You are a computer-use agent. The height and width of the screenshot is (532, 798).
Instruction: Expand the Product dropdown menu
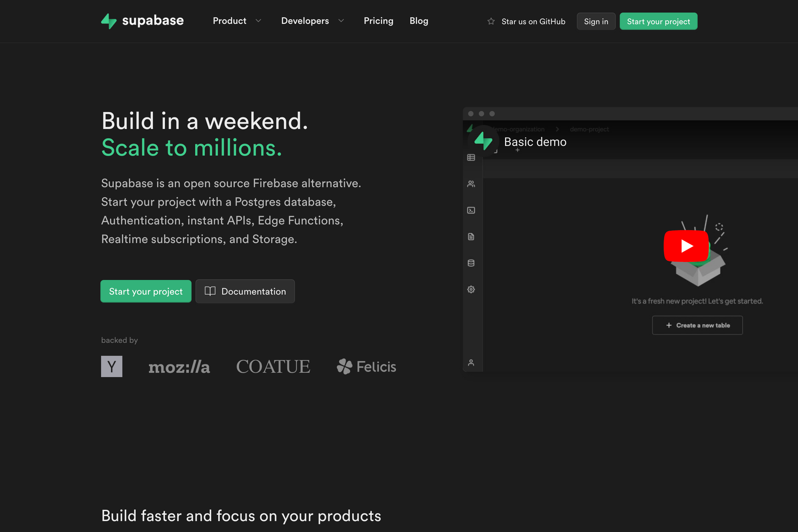point(230,21)
